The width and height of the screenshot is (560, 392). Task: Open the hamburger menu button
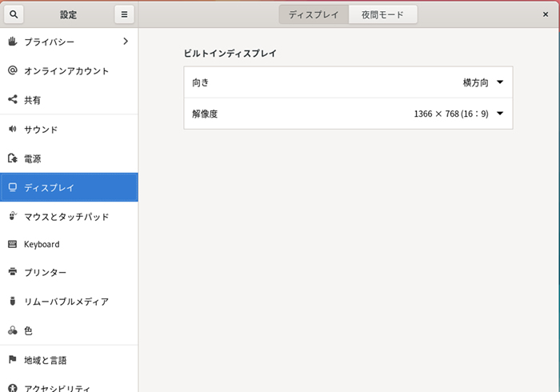pyautogui.click(x=124, y=14)
